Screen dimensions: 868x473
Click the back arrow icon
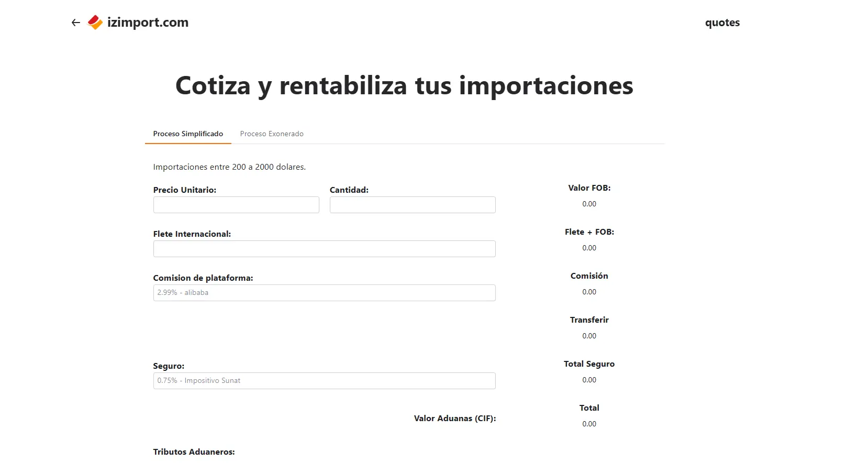[x=76, y=23]
